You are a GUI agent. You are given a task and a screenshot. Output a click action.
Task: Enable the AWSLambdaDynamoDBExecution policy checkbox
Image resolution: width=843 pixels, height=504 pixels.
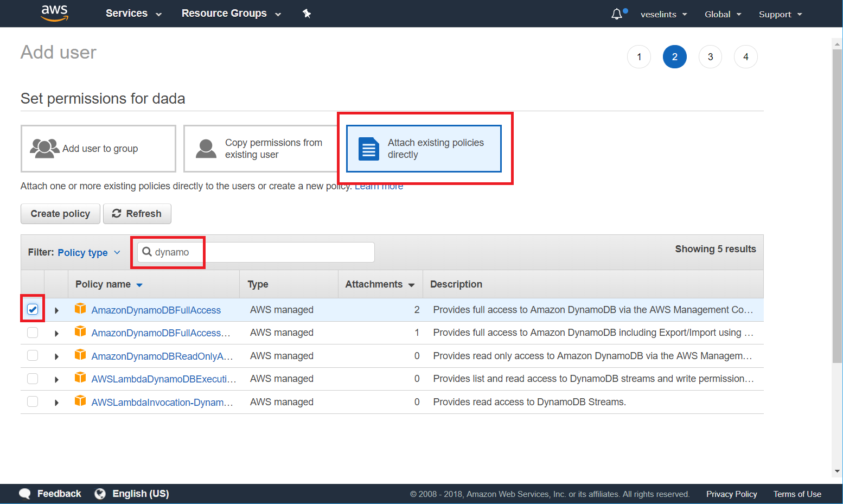(33, 379)
